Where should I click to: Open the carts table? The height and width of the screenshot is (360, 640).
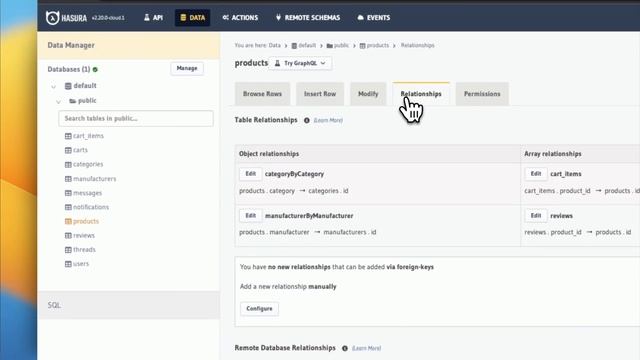pos(76,150)
